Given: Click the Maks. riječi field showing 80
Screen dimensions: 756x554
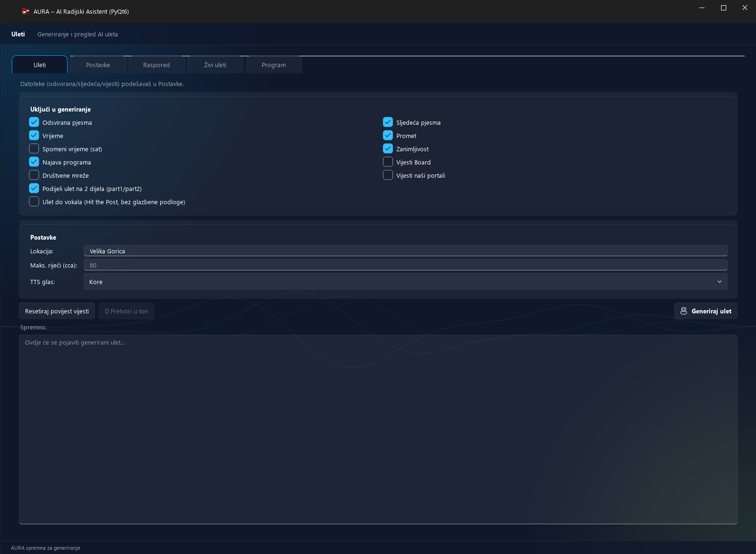Looking at the screenshot, I should (405, 265).
